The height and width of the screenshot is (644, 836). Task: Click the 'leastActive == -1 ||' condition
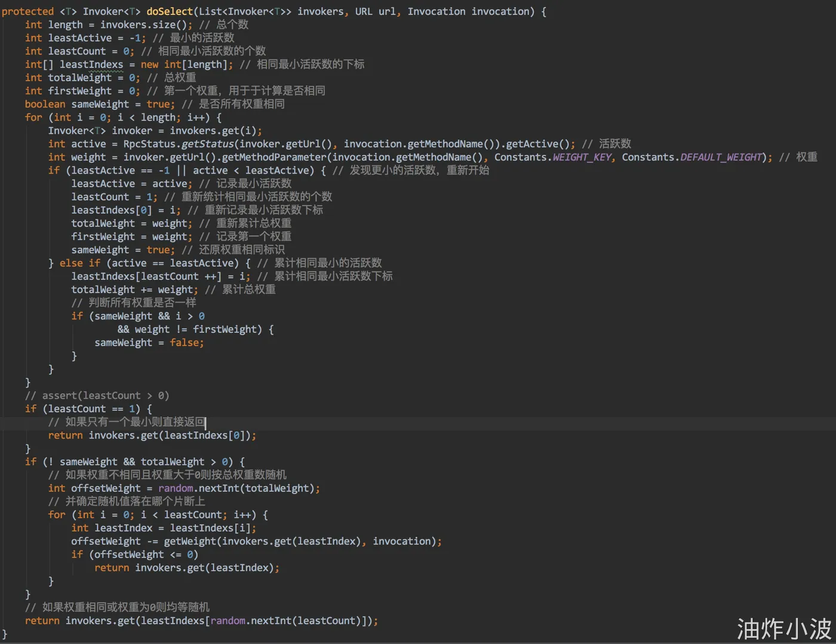(129, 170)
